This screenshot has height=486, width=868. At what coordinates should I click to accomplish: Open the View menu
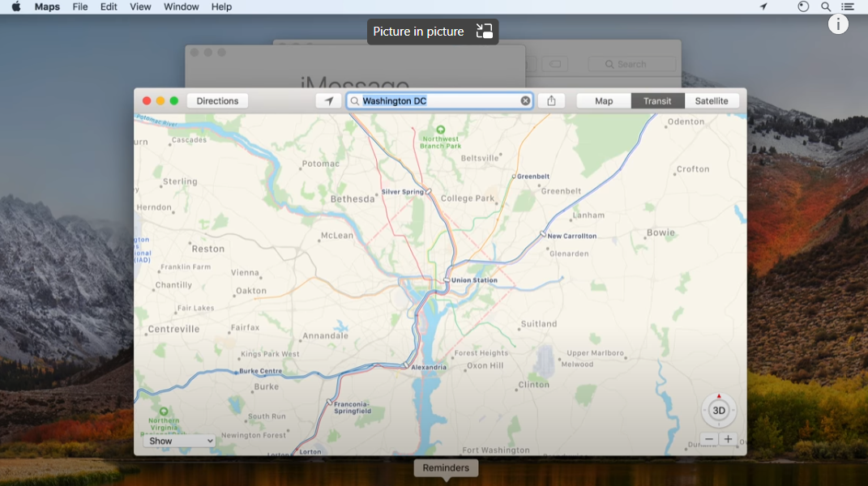click(x=140, y=6)
